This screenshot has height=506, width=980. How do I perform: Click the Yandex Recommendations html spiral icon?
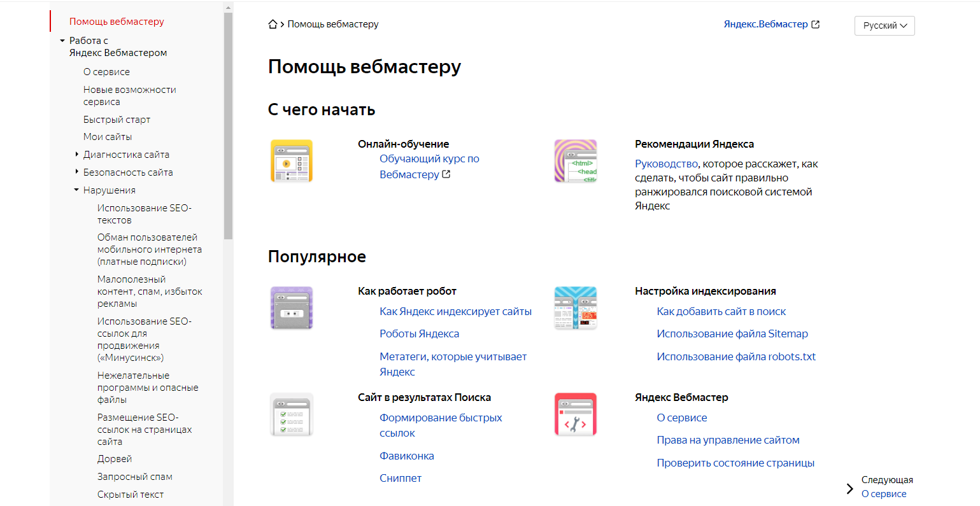click(x=576, y=161)
